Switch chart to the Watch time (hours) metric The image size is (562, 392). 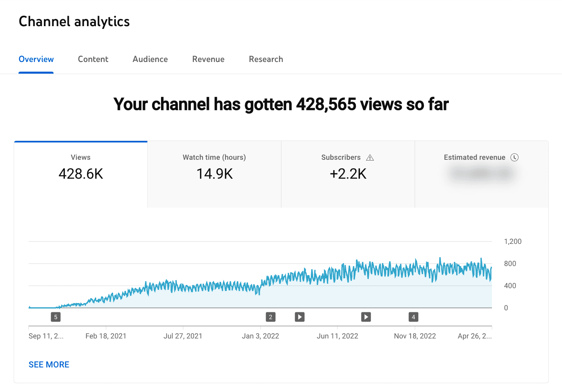(x=214, y=173)
